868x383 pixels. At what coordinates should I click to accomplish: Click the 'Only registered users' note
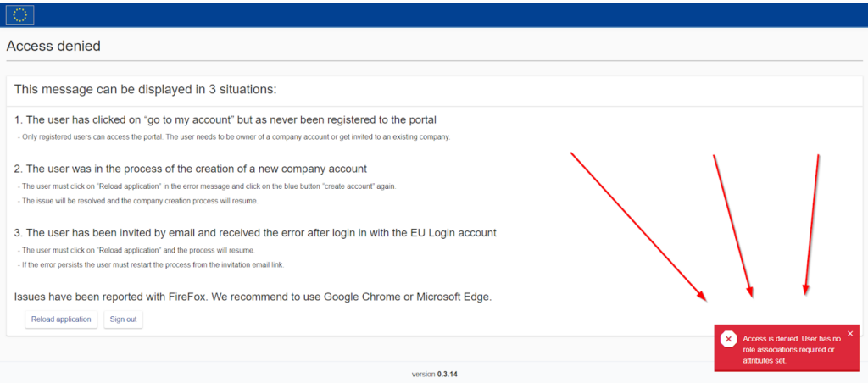pos(234,136)
